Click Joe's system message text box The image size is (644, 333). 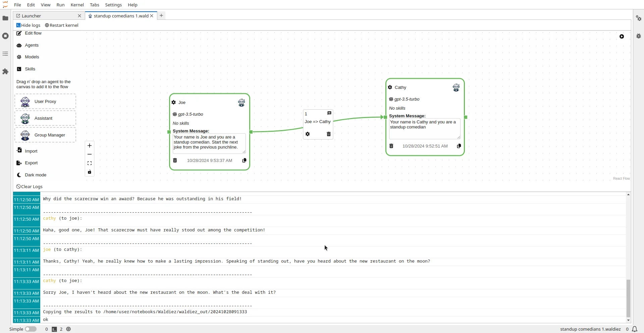[x=209, y=144]
